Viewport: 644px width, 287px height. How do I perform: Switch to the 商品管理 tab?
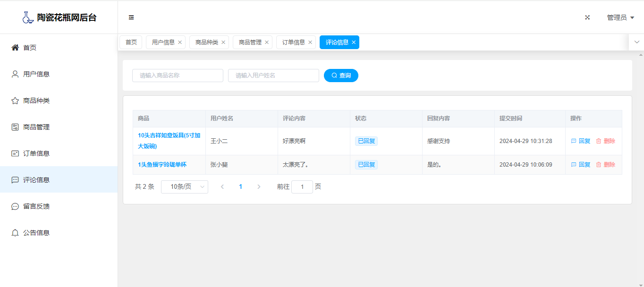tap(250, 42)
